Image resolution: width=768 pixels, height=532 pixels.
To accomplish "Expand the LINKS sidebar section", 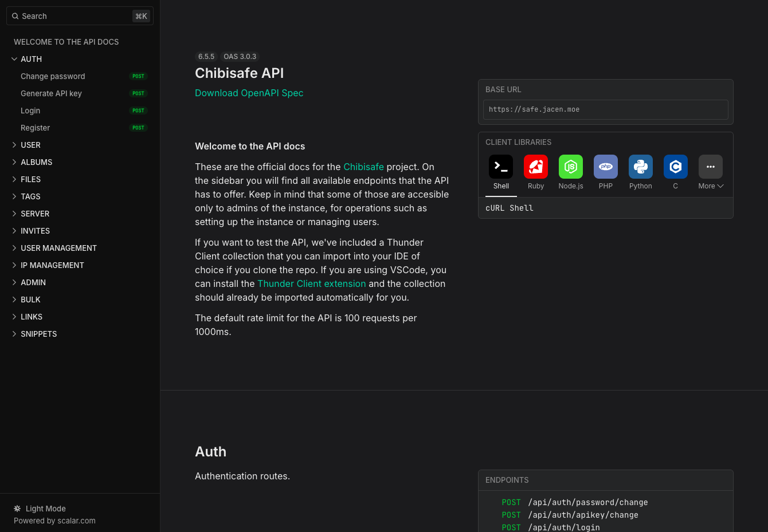I will point(14,317).
